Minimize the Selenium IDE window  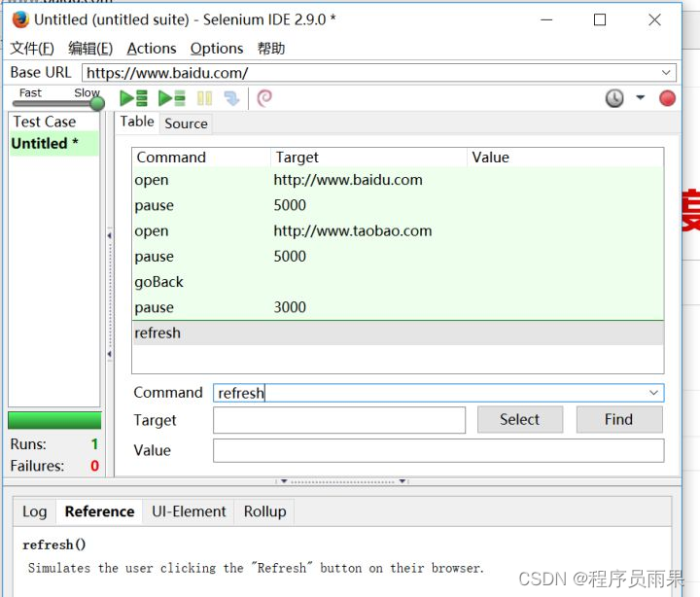tap(546, 20)
